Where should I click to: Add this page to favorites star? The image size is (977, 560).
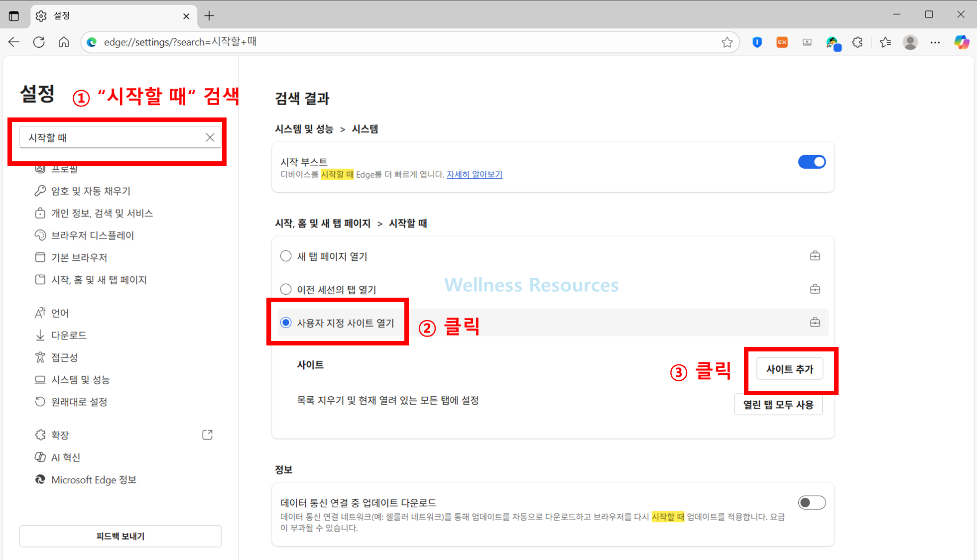727,42
